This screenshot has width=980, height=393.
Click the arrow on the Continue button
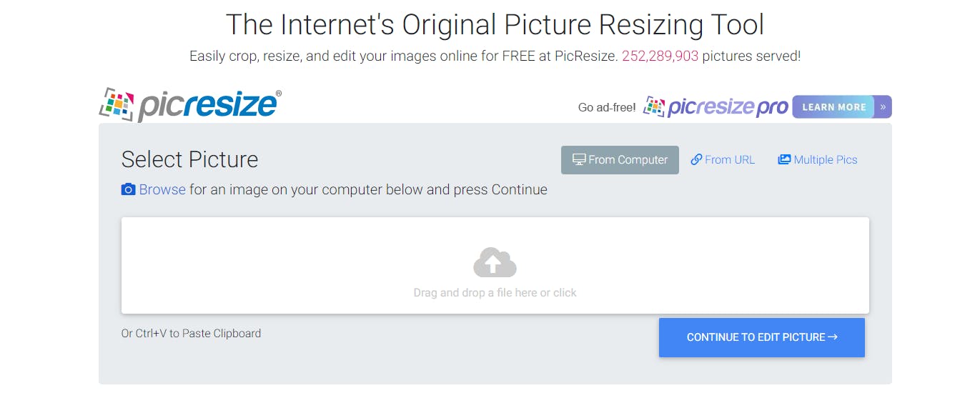click(833, 337)
